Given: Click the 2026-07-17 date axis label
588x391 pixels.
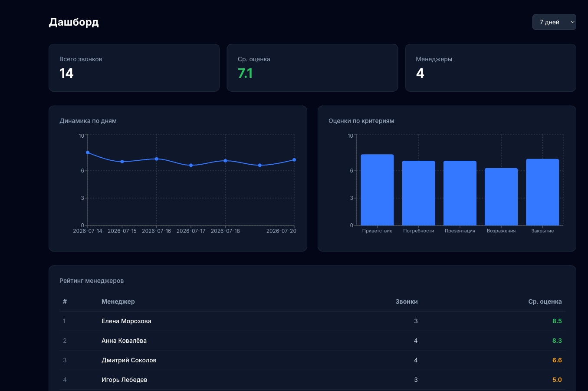Looking at the screenshot, I should (x=191, y=231).
